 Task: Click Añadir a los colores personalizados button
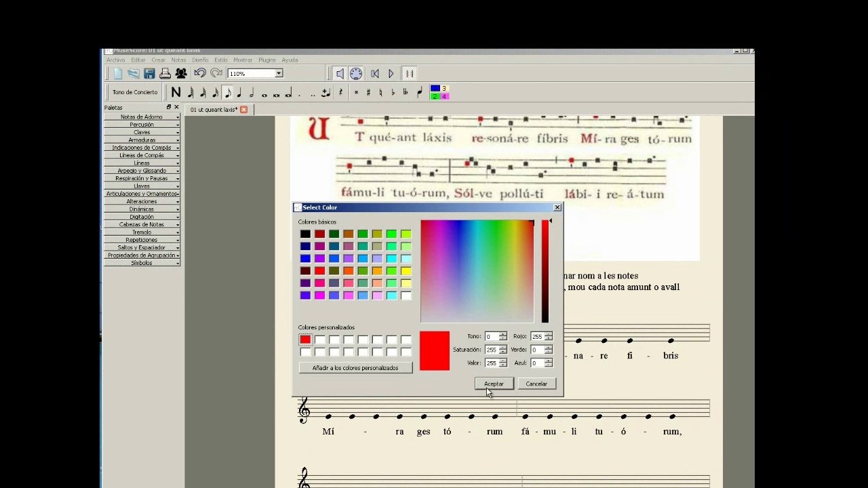[x=355, y=367]
